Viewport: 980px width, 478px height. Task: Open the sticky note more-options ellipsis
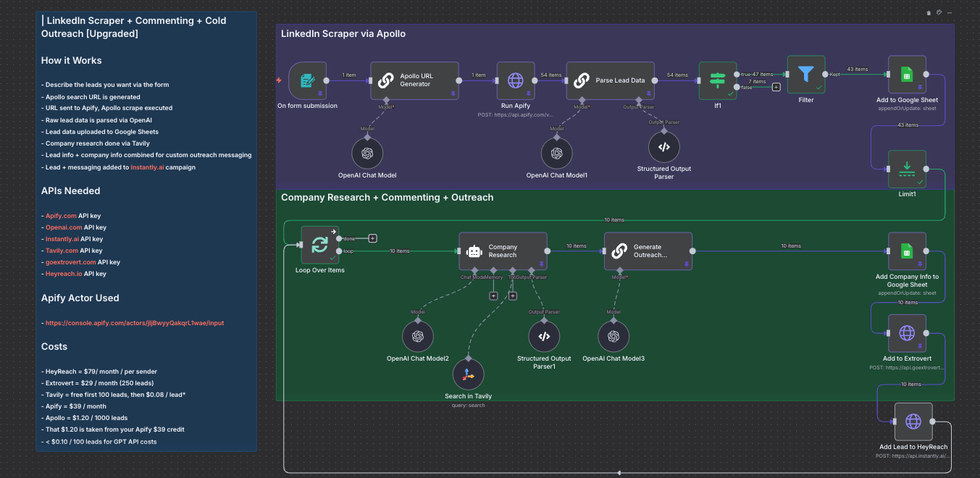(949, 12)
